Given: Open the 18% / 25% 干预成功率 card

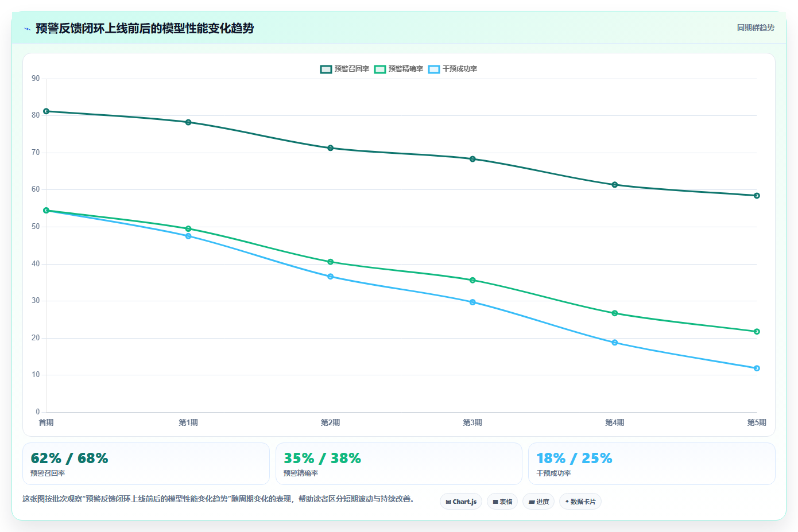Looking at the screenshot, I should tap(652, 464).
